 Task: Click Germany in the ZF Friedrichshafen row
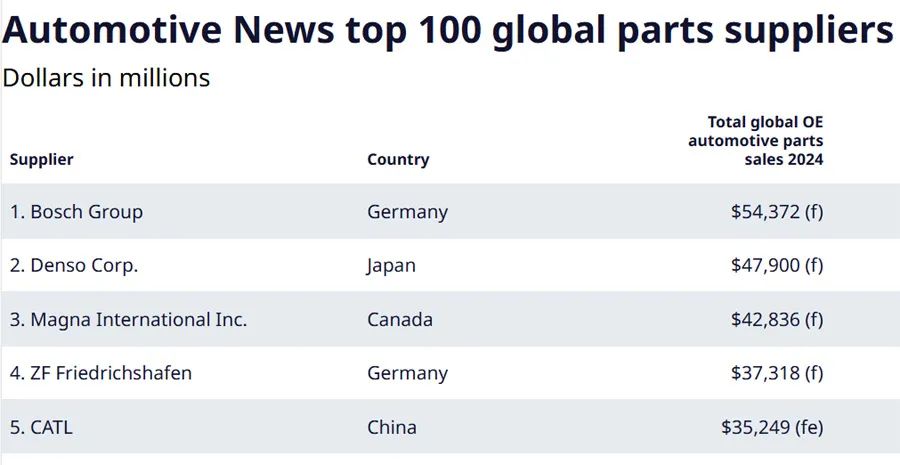tap(407, 373)
